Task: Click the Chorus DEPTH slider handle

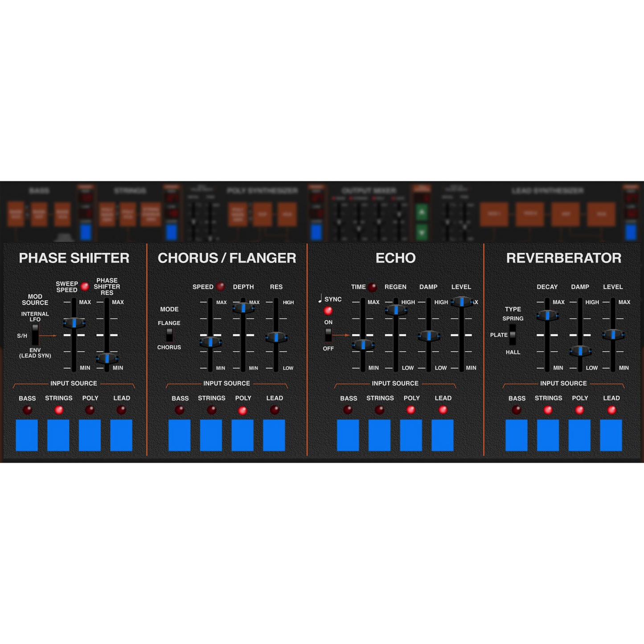Action: 243,308
